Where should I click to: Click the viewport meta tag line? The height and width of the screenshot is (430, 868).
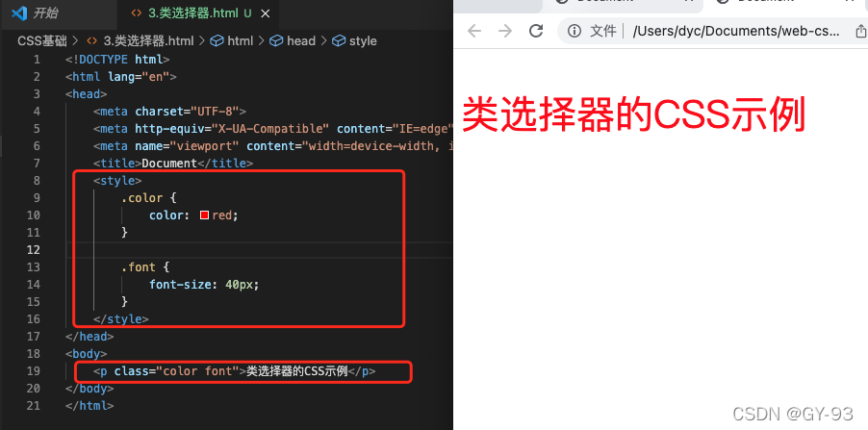point(273,146)
